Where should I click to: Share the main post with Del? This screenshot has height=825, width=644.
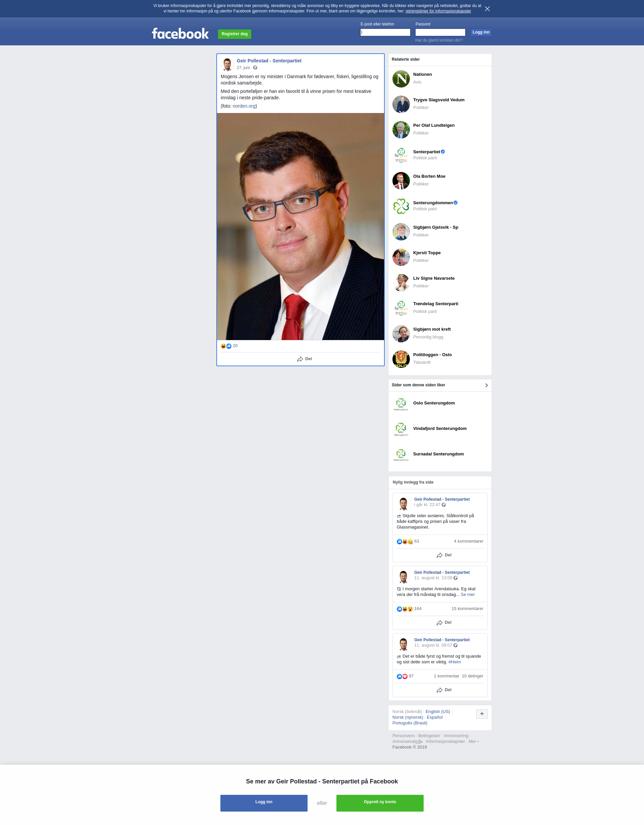(305, 359)
